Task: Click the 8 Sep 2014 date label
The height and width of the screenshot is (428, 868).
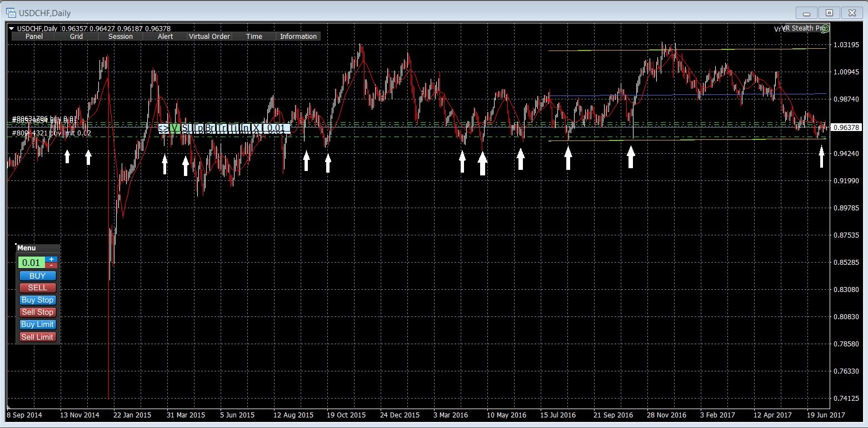Action: click(x=24, y=415)
